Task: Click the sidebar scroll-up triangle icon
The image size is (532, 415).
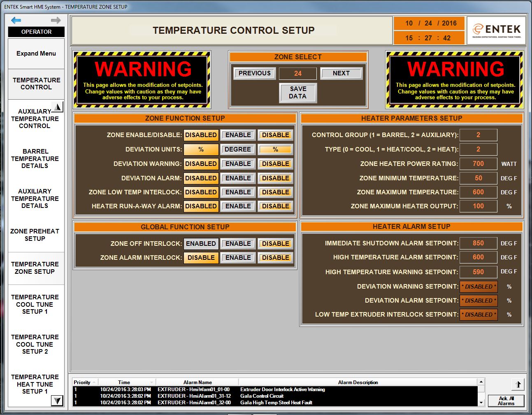Action: pyautogui.click(x=58, y=106)
